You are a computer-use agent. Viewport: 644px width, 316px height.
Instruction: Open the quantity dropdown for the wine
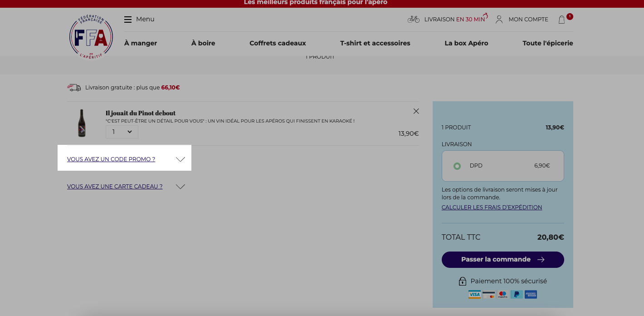[x=122, y=132]
